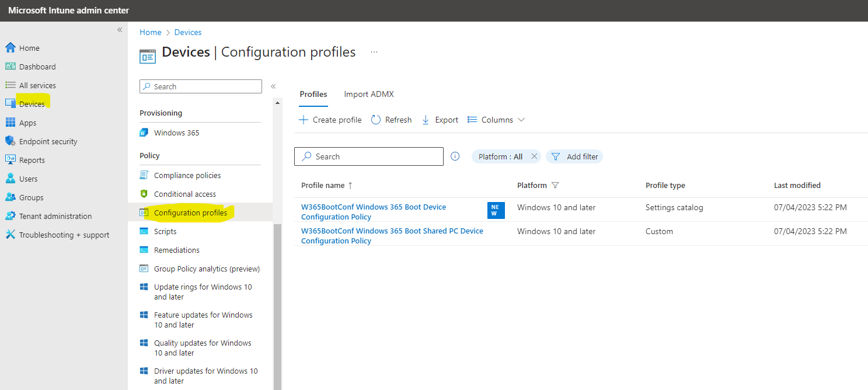Click Home breadcrumb link
868x390 pixels.
[151, 32]
